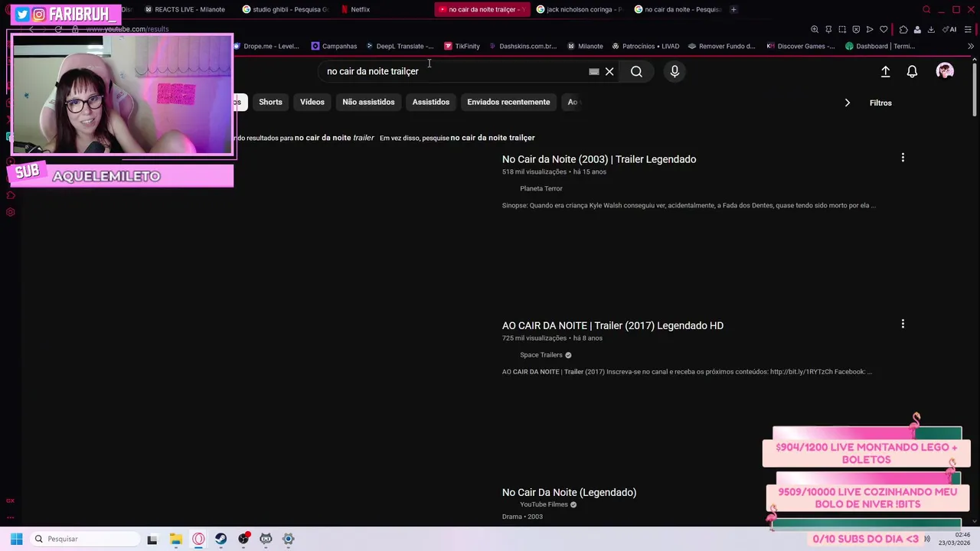Open Patrocínios • LIVAD bookmark

coord(645,46)
